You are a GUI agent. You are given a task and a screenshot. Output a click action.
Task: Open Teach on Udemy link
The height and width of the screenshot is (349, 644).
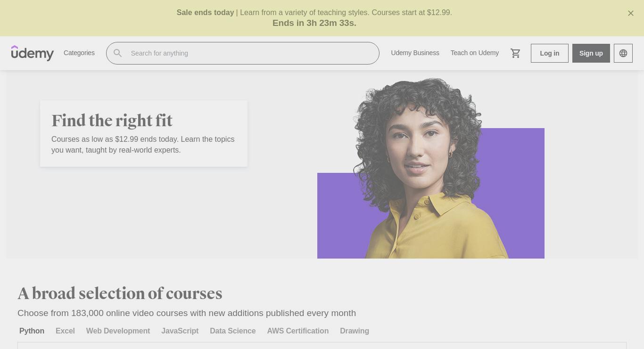tap(474, 53)
